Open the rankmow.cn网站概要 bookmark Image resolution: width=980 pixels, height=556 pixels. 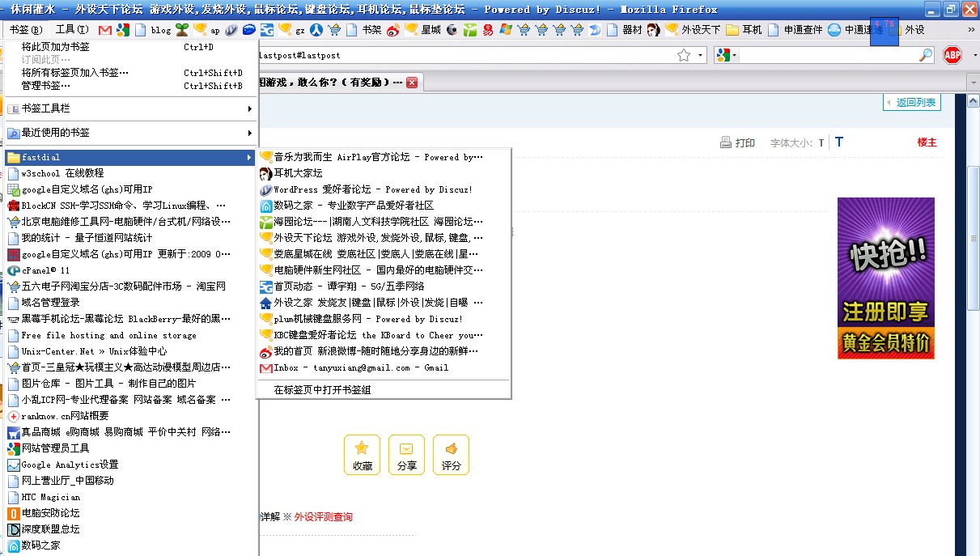pyautogui.click(x=131, y=416)
